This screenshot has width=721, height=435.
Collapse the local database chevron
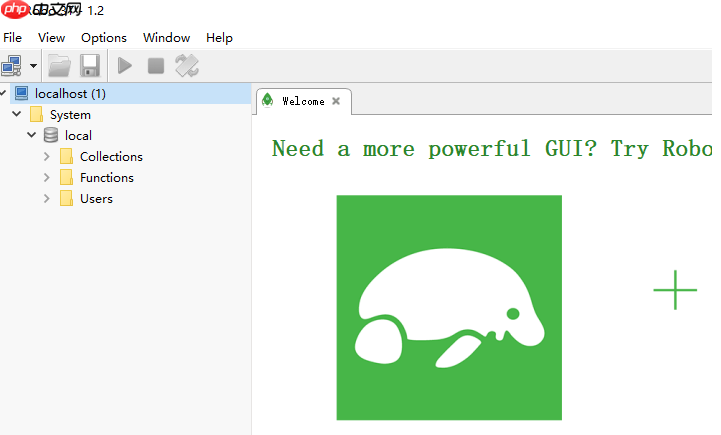pos(31,135)
